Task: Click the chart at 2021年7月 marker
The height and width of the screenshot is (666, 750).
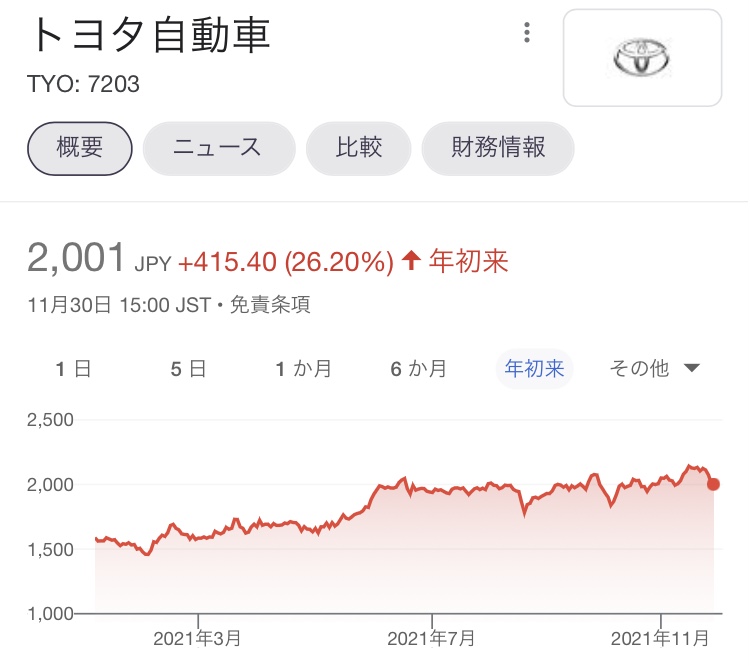Action: point(432,489)
